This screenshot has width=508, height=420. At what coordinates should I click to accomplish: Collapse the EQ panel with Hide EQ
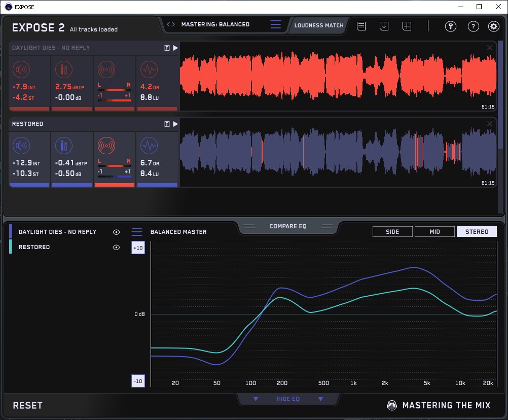pyautogui.click(x=287, y=399)
